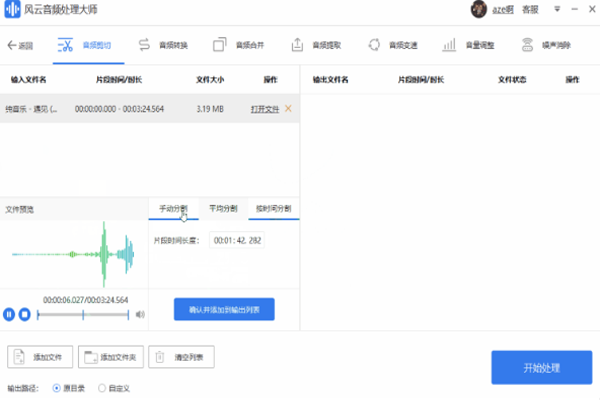600x400 pixels.
Task: Select 原目录 output path option
Action: click(x=58, y=387)
